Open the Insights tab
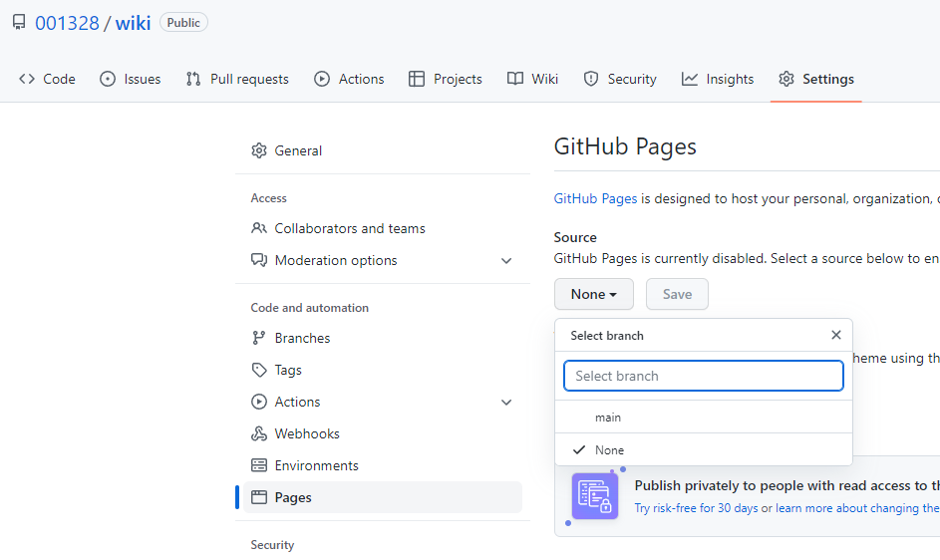 click(718, 79)
